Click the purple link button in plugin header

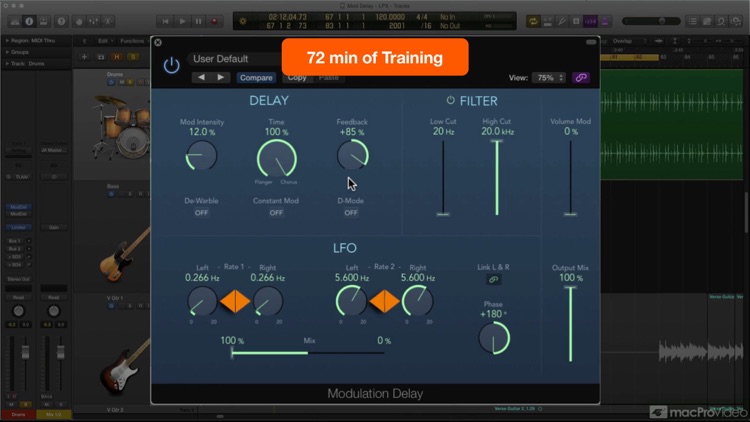tap(581, 78)
